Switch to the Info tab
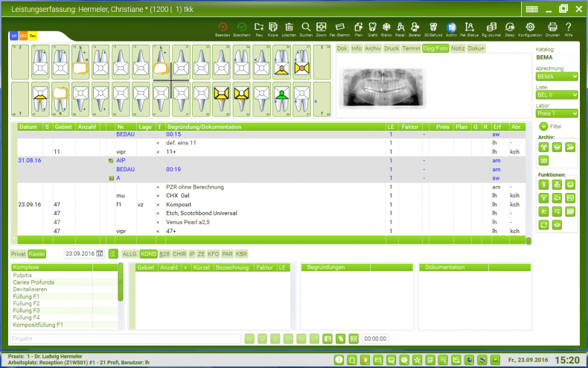 point(357,48)
